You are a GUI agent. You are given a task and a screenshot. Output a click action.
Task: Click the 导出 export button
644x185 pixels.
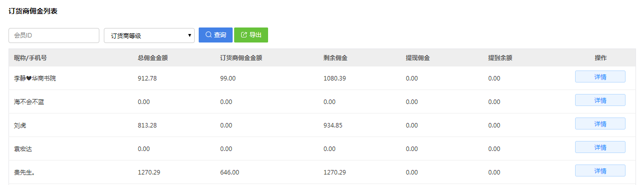click(251, 35)
